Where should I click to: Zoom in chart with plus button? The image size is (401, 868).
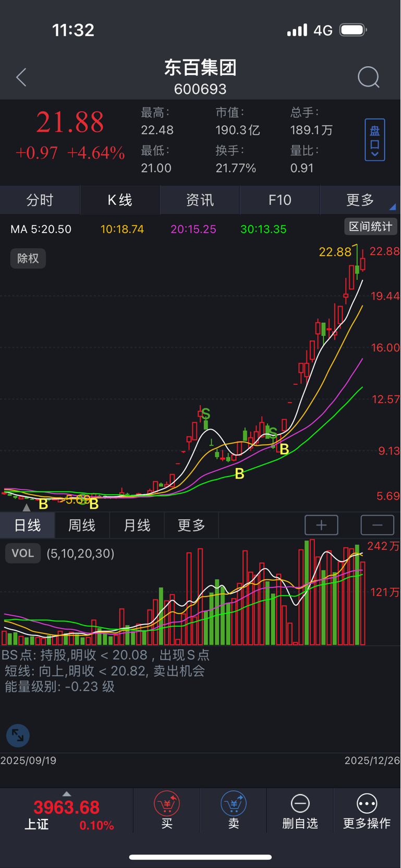[321, 525]
